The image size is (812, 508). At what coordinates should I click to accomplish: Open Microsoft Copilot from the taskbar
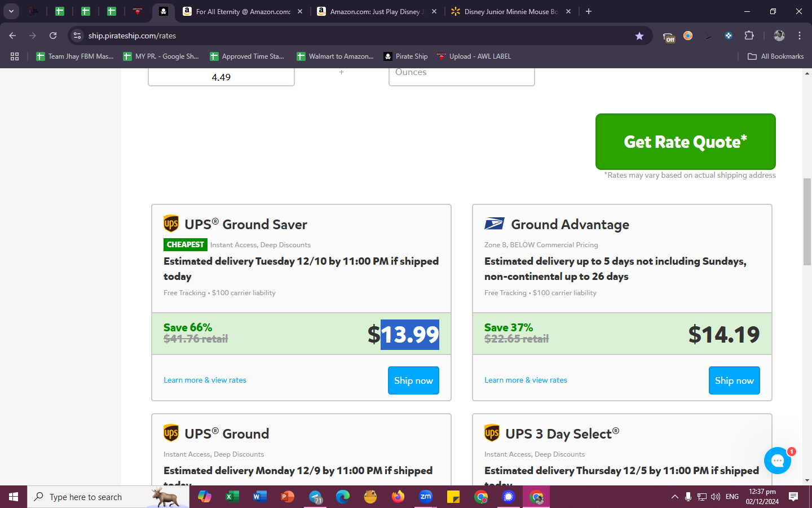click(205, 497)
